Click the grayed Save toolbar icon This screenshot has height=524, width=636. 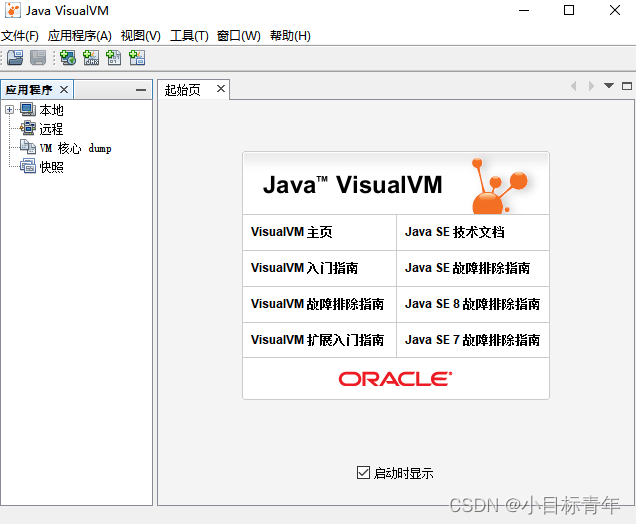click(38, 58)
